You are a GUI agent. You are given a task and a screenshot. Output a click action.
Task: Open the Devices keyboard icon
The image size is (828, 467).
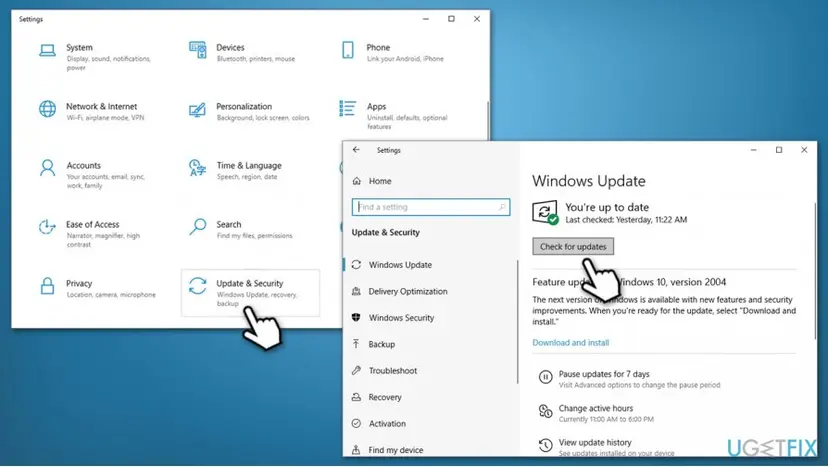(197, 50)
